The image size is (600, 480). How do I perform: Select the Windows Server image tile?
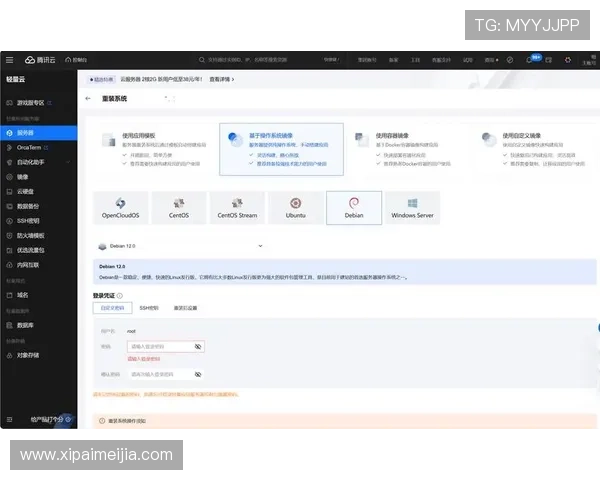[412, 208]
